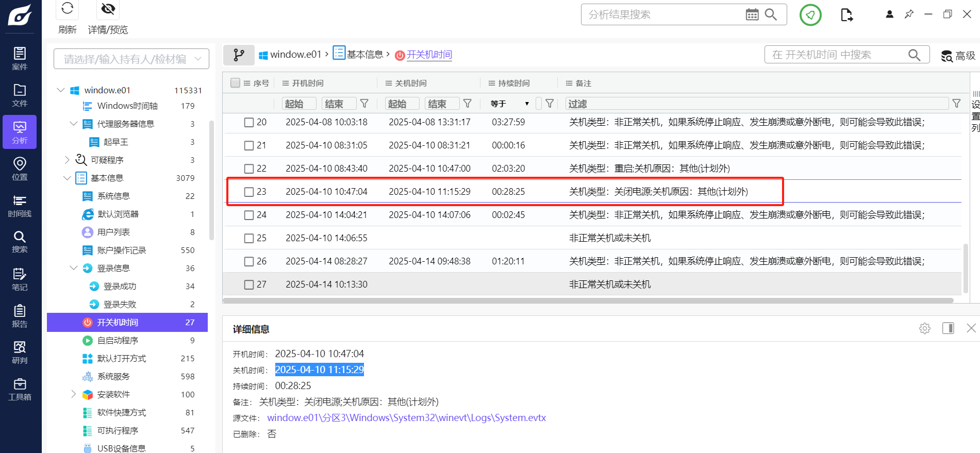Open the 时间线 (Timeline) sidebar section
The width and height of the screenshot is (980, 453).
click(20, 206)
